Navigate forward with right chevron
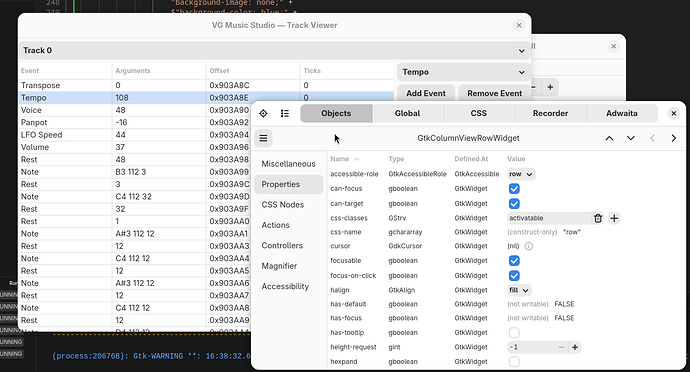This screenshot has height=372, width=690. pos(673,138)
